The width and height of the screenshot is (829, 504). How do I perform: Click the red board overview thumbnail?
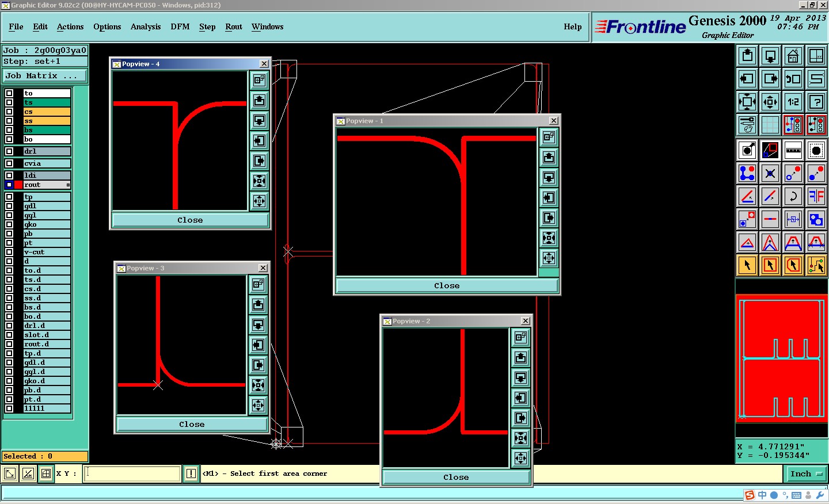[x=782, y=358]
